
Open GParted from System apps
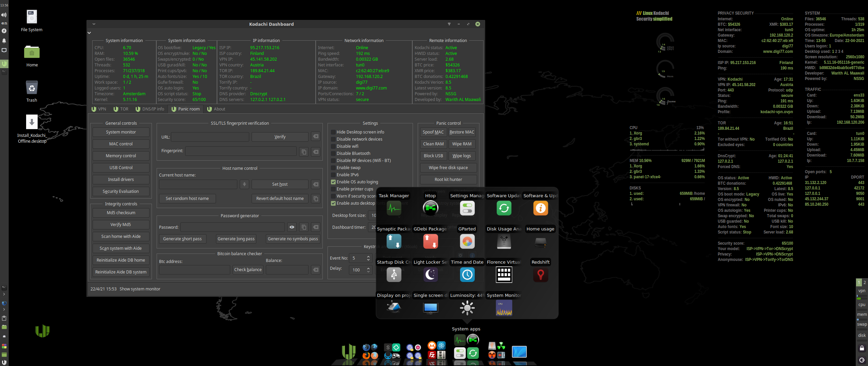pos(467,241)
